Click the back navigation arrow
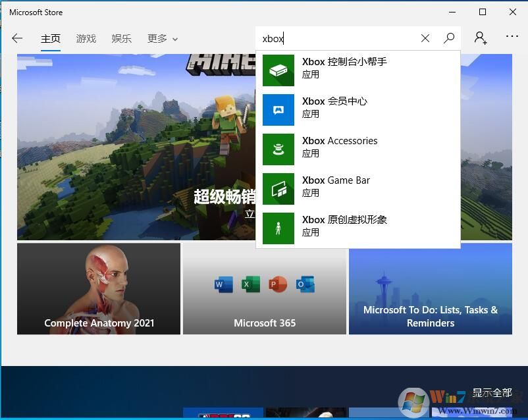 (x=17, y=38)
